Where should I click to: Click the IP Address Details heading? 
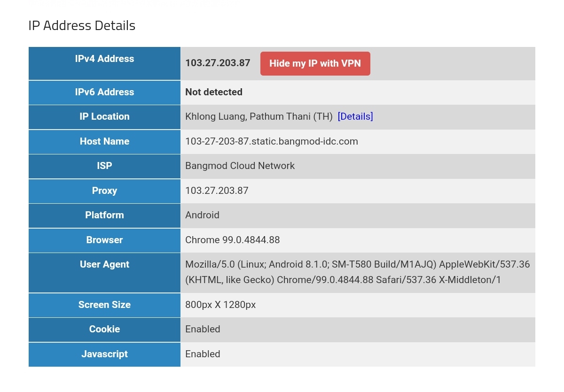click(x=82, y=26)
